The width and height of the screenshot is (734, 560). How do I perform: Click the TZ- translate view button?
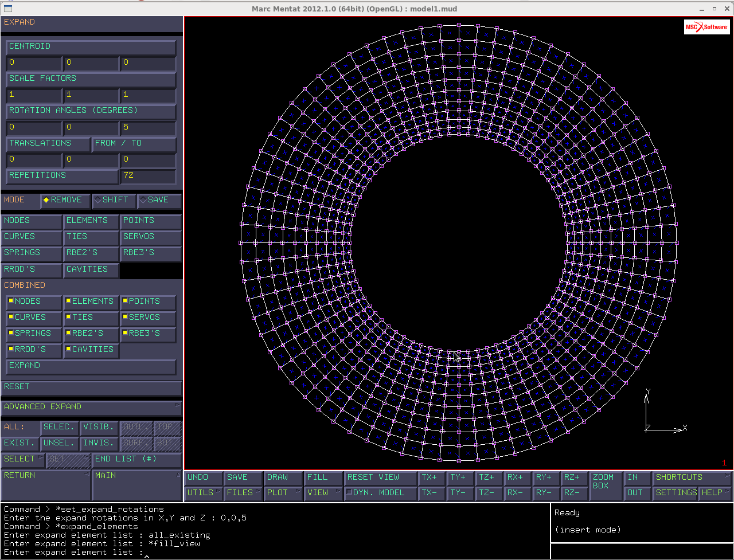[489, 493]
